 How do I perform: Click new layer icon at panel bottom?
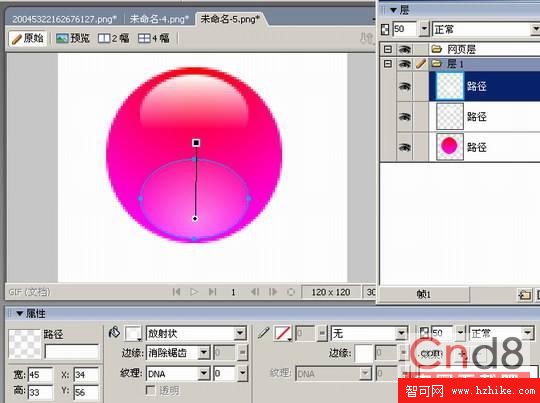[x=525, y=295]
